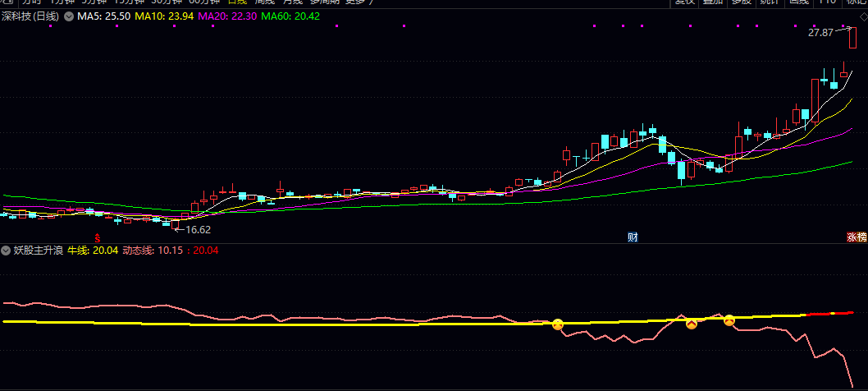Switch to the 日线 period tab
Image resolution: width=868 pixels, height=391 pixels.
pos(237,2)
